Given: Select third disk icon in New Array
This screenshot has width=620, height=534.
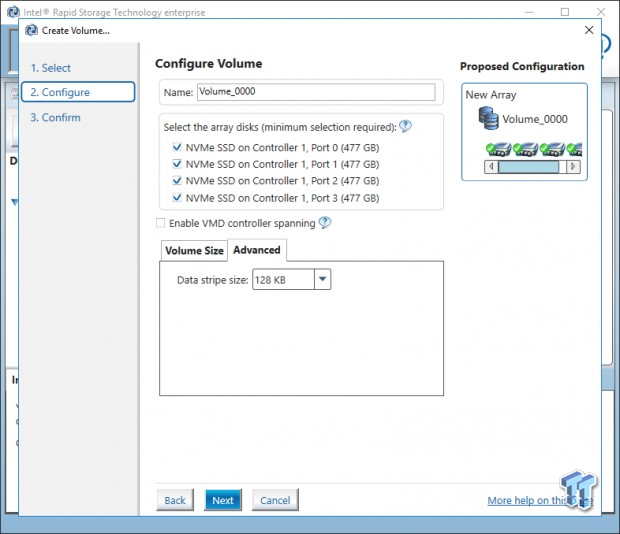Looking at the screenshot, I should click(x=552, y=149).
